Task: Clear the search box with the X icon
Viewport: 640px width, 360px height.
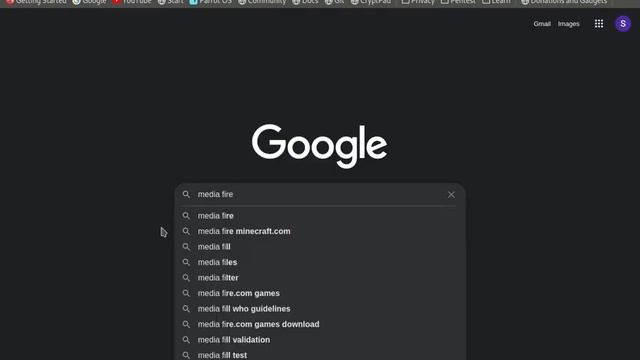Action: pyautogui.click(x=451, y=195)
